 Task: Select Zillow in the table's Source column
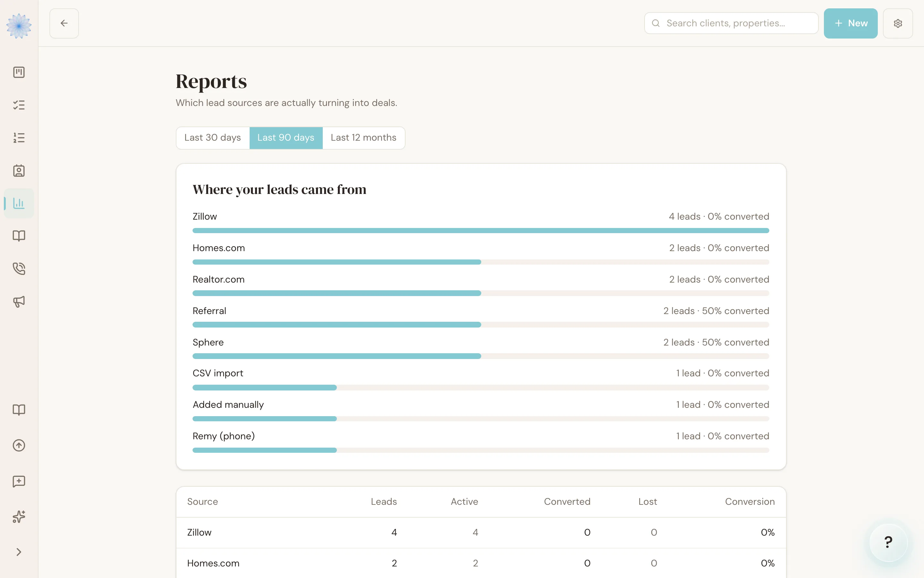199,532
